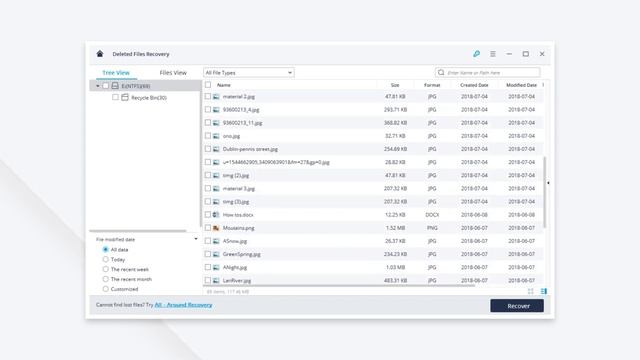Click the How-tos.docx document icon
The height and width of the screenshot is (360, 640).
[216, 214]
